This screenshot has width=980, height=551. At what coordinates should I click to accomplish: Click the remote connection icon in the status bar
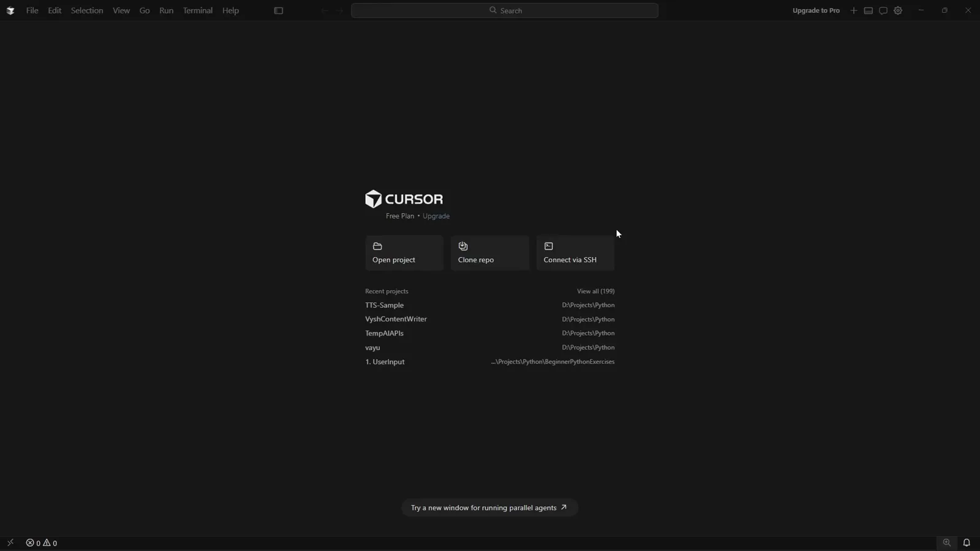pos(10,542)
